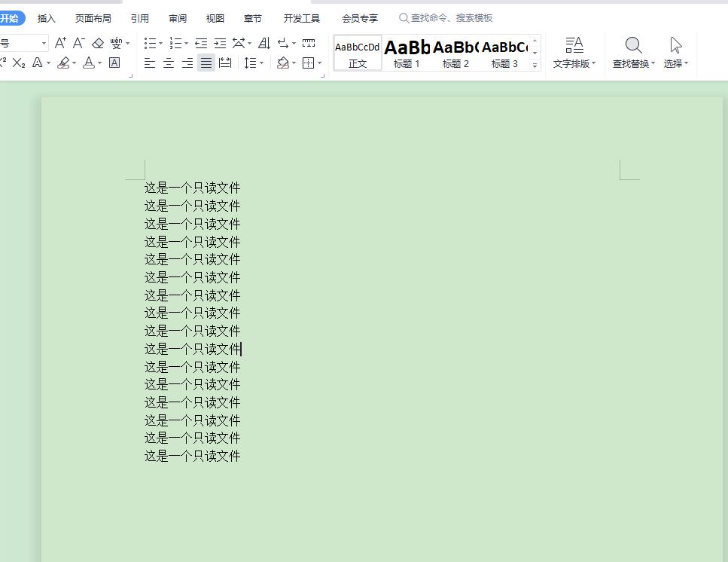Apply distributed alignment
This screenshot has height=562, width=728.
click(x=225, y=63)
